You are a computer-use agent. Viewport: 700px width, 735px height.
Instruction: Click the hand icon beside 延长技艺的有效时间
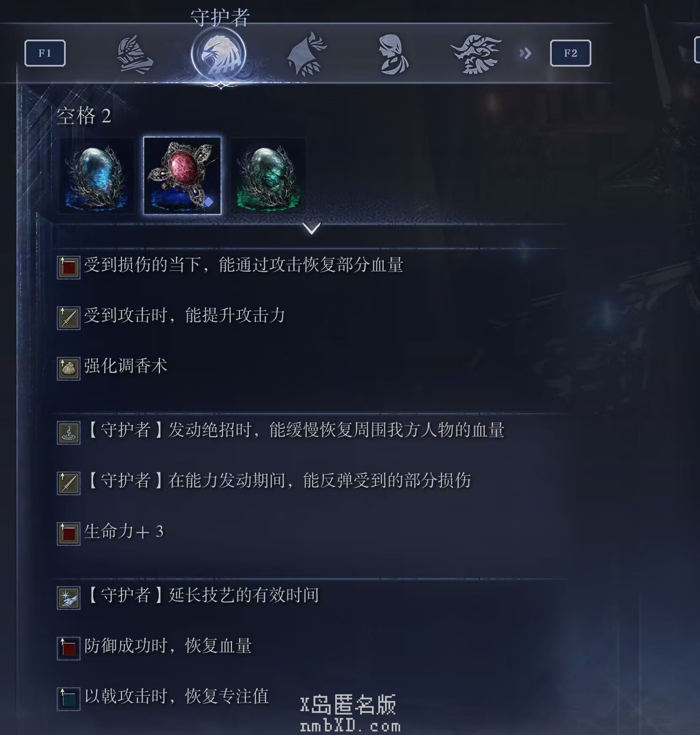tap(69, 598)
